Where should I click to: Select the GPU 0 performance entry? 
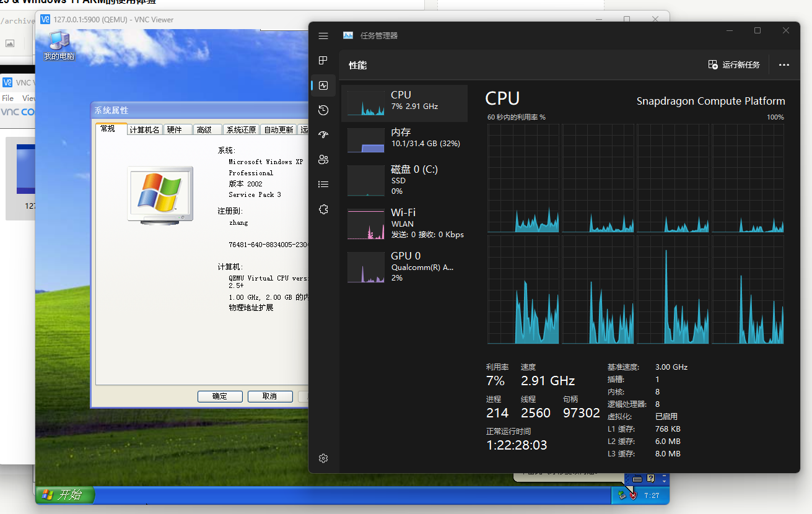click(404, 267)
